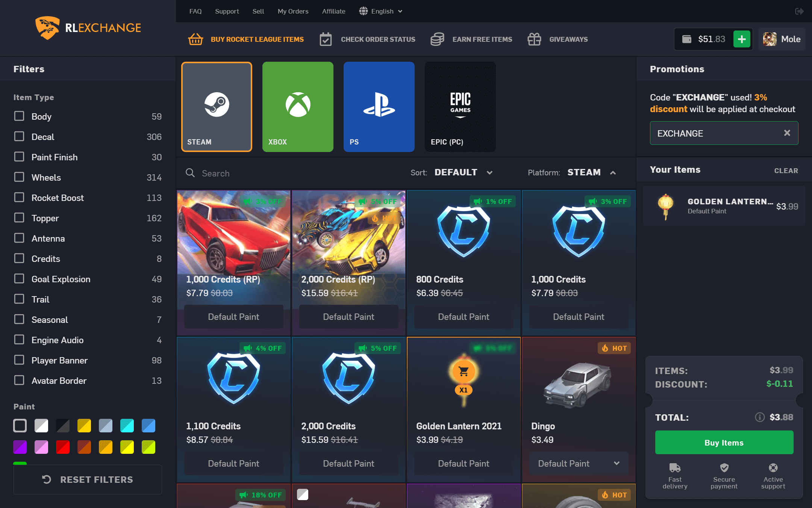Click the Steam platform icon

point(216,106)
